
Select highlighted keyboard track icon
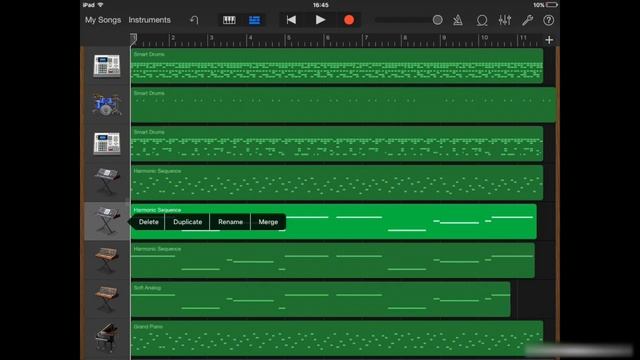point(107,221)
